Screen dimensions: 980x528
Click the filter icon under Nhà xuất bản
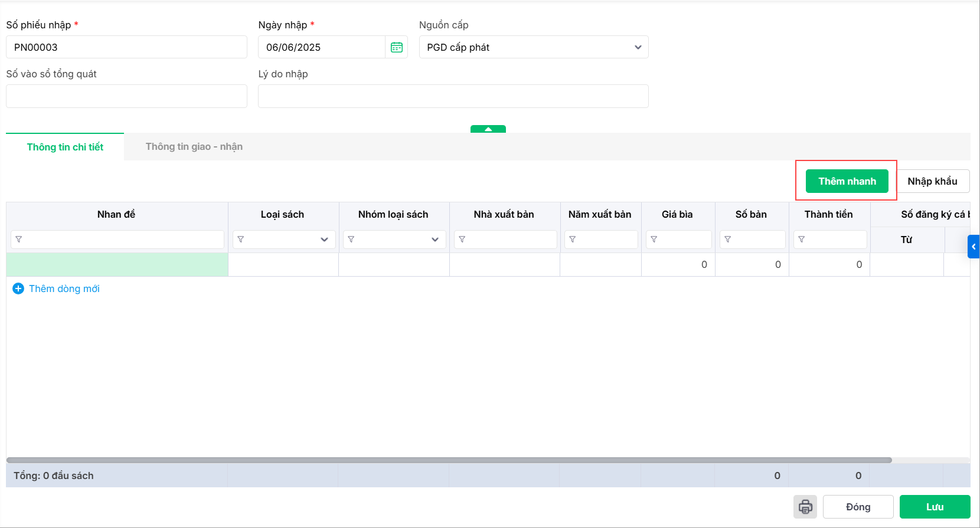(x=462, y=240)
